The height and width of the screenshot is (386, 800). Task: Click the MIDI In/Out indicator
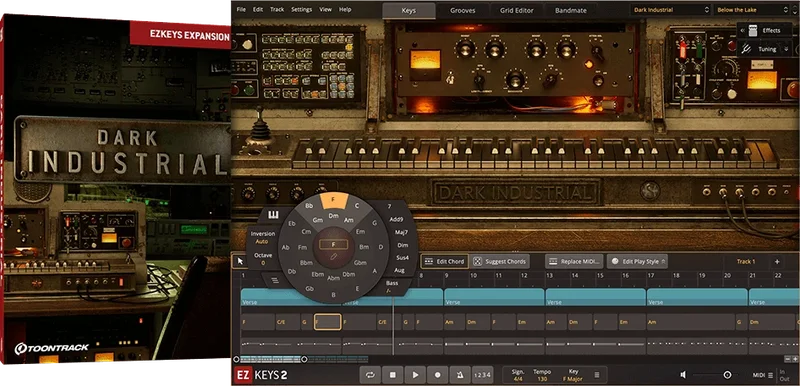coord(785,375)
